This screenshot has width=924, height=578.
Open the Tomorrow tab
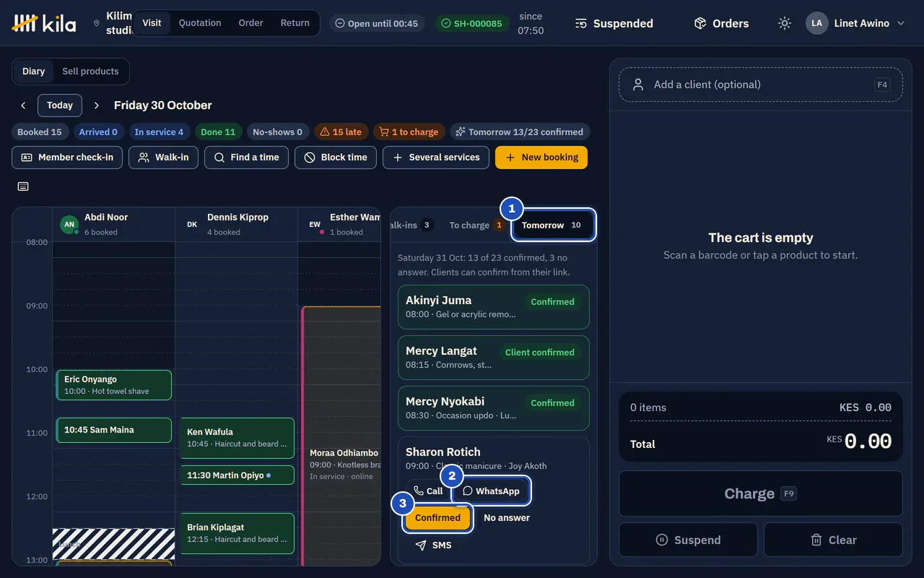pyautogui.click(x=553, y=225)
